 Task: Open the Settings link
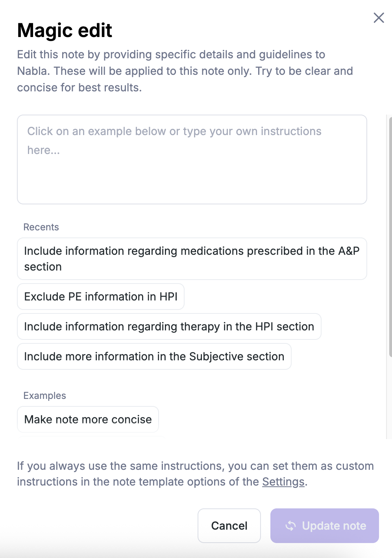(x=283, y=482)
